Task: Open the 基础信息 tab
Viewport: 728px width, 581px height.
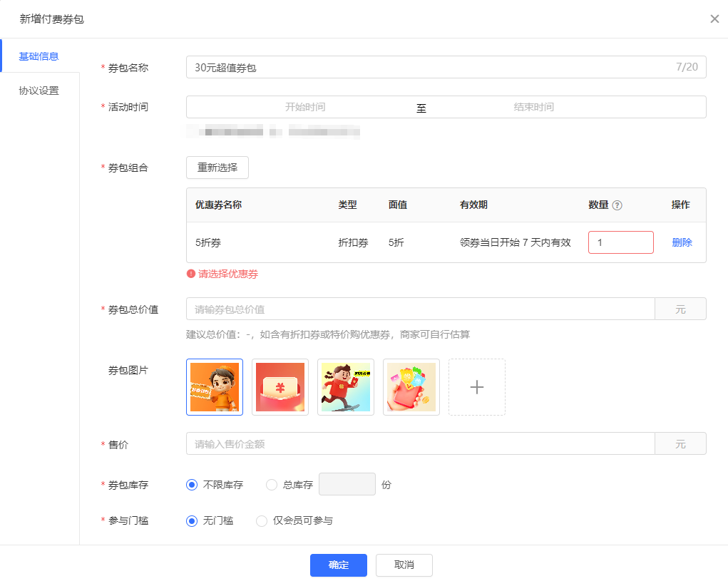Action: (39, 56)
